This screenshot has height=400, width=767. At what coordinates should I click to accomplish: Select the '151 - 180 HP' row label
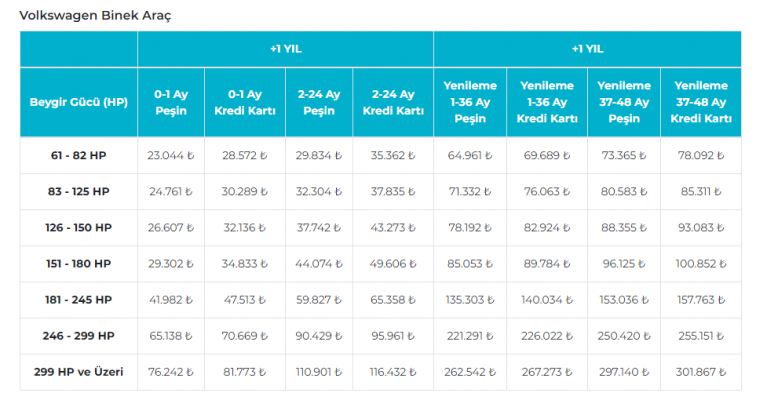[x=79, y=264]
